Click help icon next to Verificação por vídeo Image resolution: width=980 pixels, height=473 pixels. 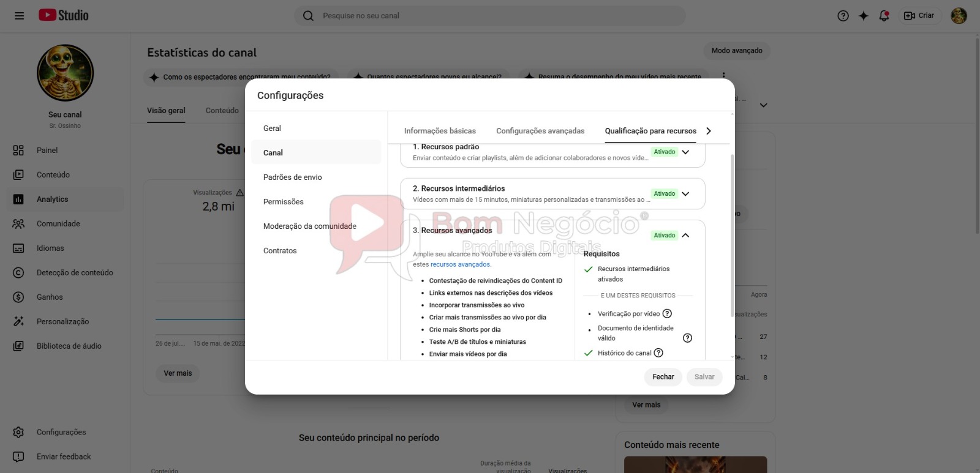click(x=668, y=314)
